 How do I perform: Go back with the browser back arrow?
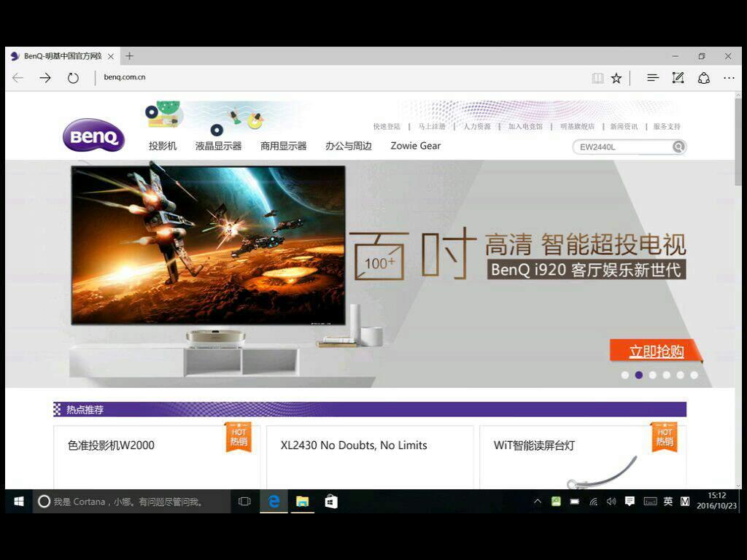coord(18,77)
